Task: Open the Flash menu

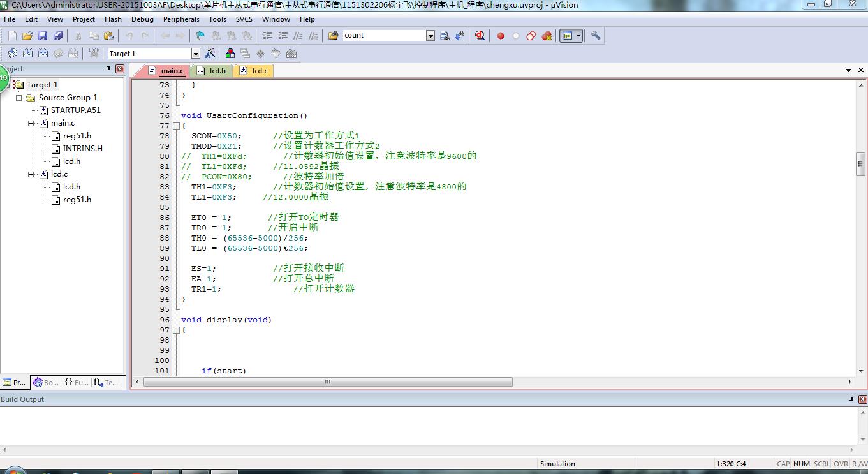Action: [113, 19]
